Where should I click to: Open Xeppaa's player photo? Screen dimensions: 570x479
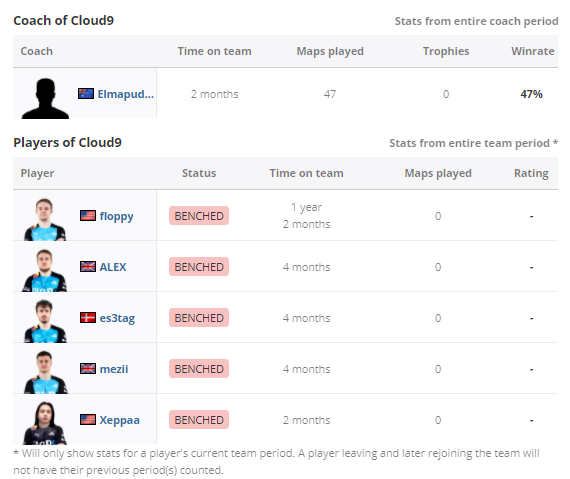pyautogui.click(x=44, y=423)
